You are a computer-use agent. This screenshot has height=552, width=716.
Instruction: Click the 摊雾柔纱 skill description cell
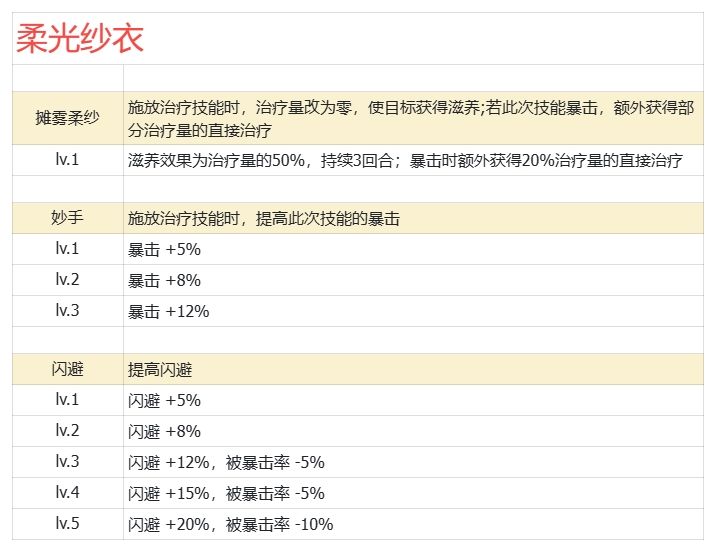pos(413,119)
